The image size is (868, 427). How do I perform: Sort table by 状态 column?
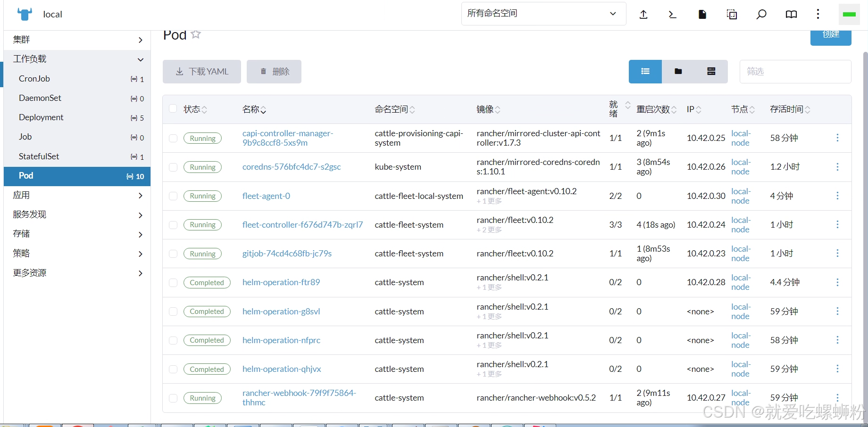pyautogui.click(x=195, y=109)
